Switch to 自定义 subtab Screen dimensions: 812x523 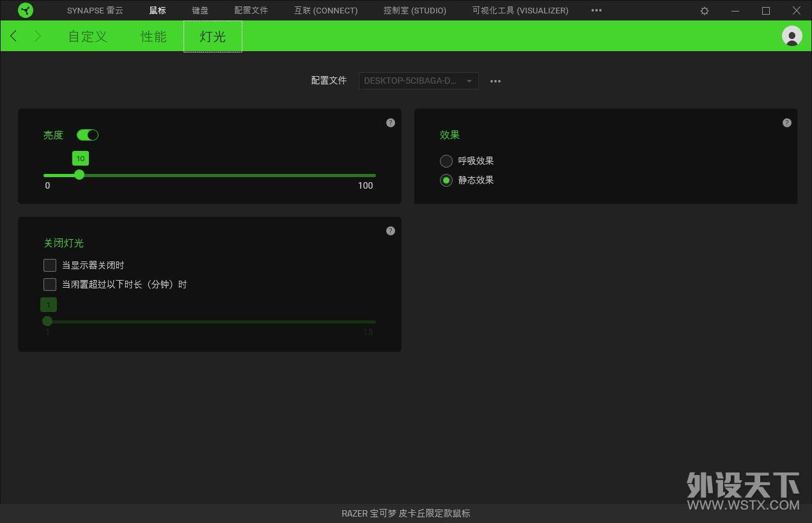coord(88,36)
